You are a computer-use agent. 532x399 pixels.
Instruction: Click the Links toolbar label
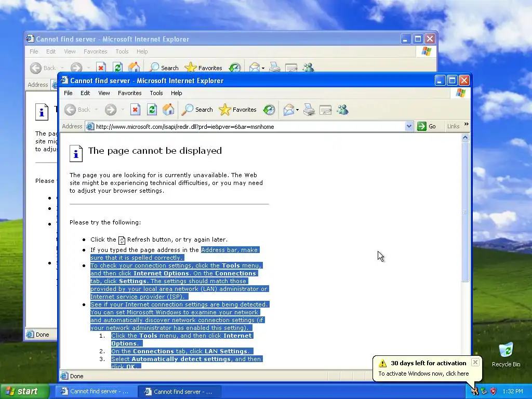453,126
